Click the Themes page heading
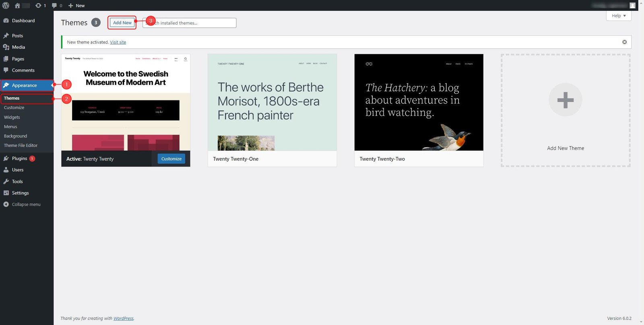Screen dimensions: 644x325 click(74, 23)
